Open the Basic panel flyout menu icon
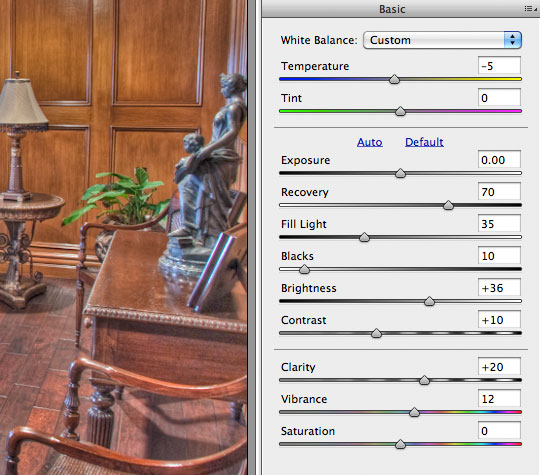This screenshot has width=540, height=475. (530, 9)
